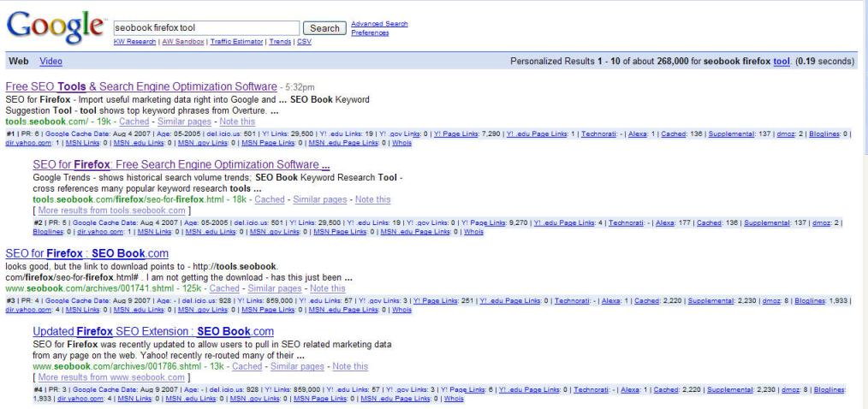Click 'More results from tools.seobook.com'
The height and width of the screenshot is (409, 868).
click(112, 210)
